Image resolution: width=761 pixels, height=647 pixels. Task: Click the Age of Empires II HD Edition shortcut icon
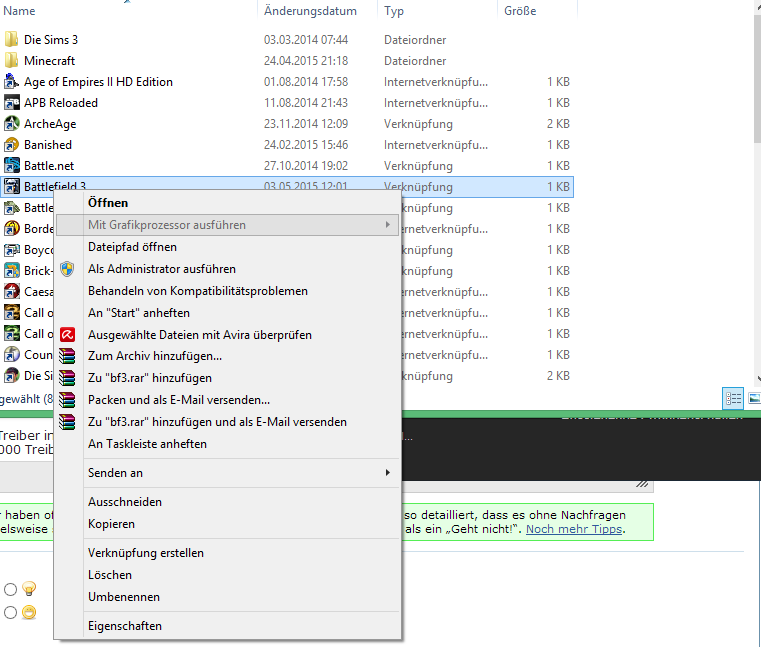(x=12, y=82)
